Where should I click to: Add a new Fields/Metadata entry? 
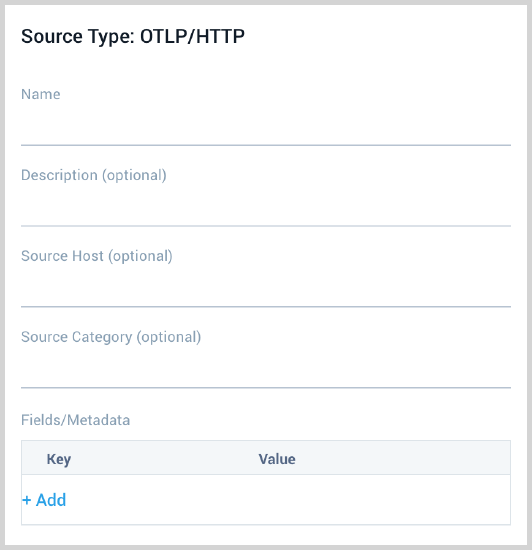click(44, 499)
